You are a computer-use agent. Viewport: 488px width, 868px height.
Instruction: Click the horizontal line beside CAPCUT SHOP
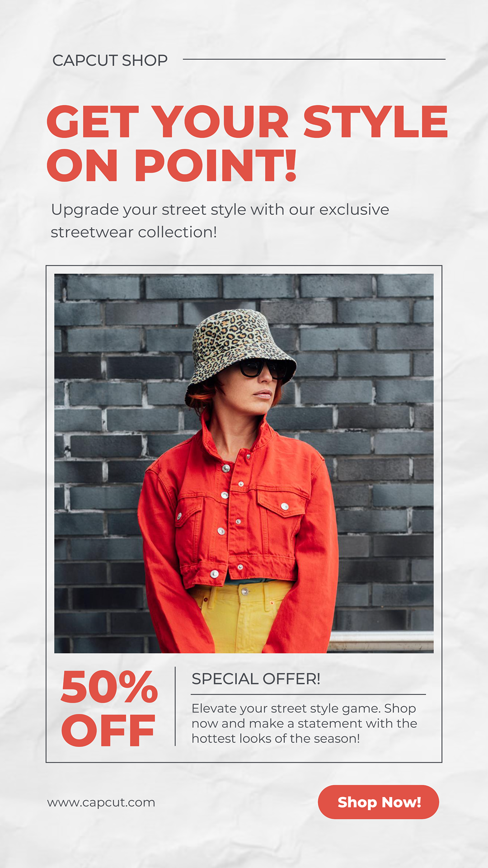click(x=314, y=59)
